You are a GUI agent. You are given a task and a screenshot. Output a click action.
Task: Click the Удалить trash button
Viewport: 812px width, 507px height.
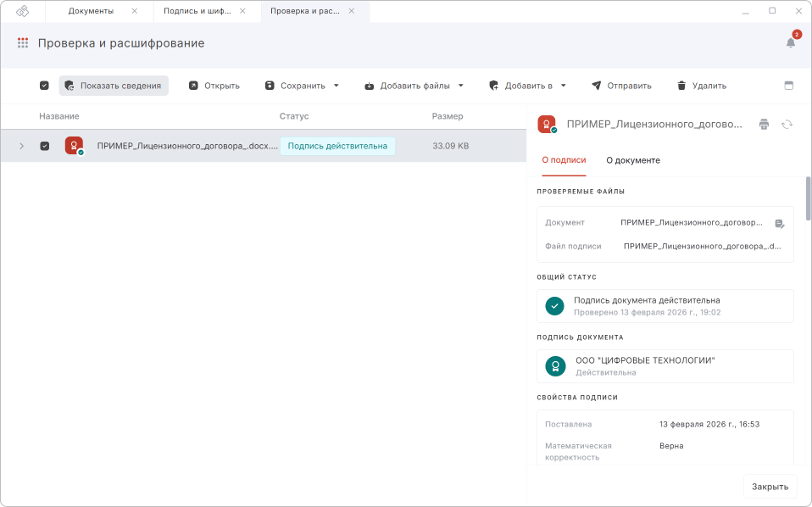pos(701,86)
